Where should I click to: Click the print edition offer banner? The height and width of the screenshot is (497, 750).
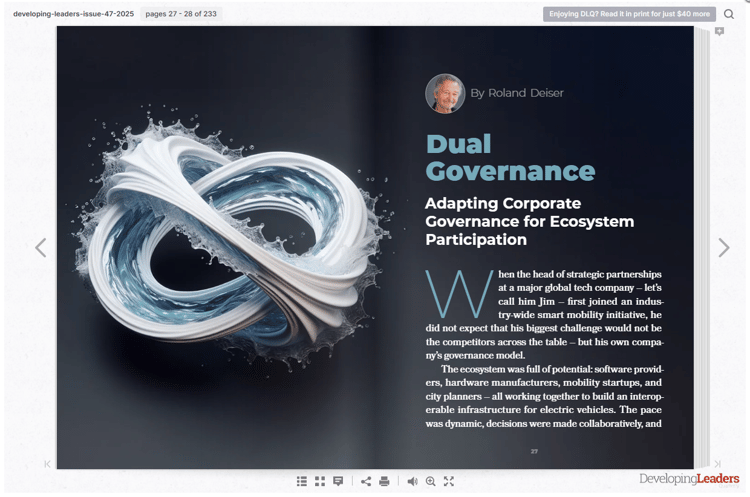[x=629, y=14]
